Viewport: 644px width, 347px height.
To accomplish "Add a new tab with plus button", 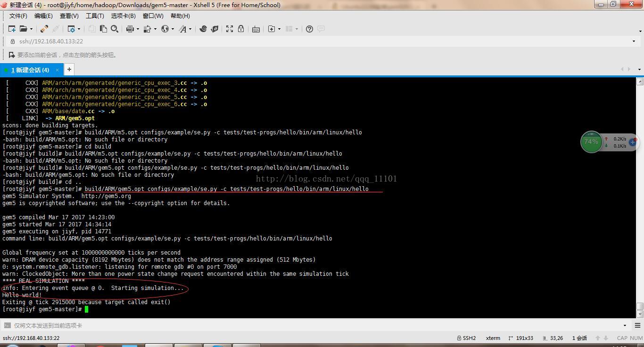I will pos(69,69).
